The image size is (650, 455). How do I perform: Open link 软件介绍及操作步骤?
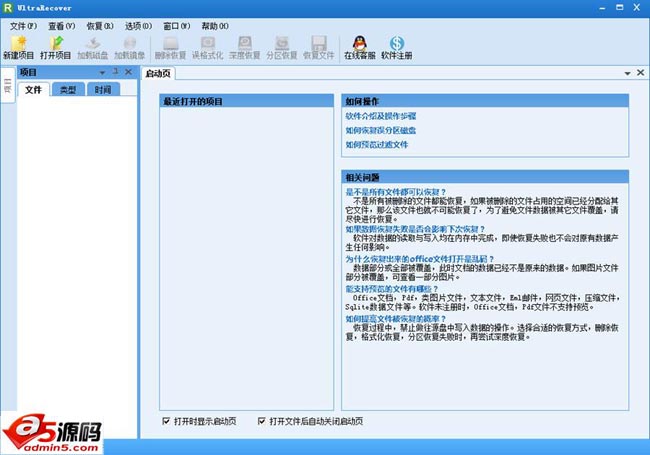(381, 116)
